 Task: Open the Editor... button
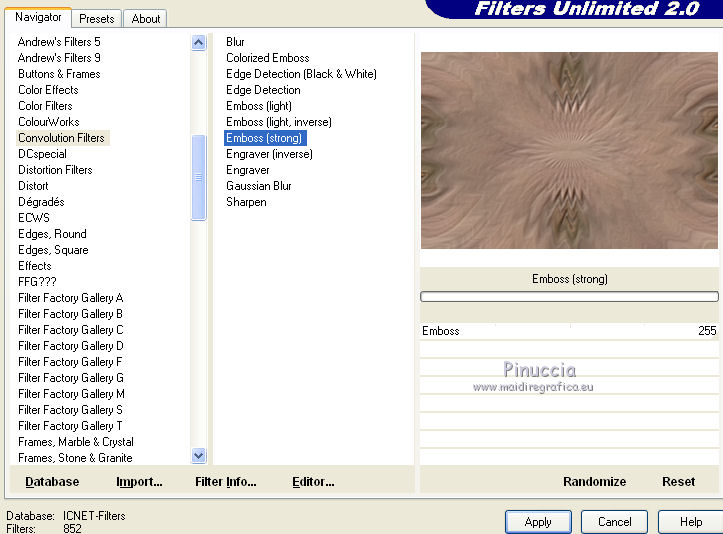click(x=313, y=481)
